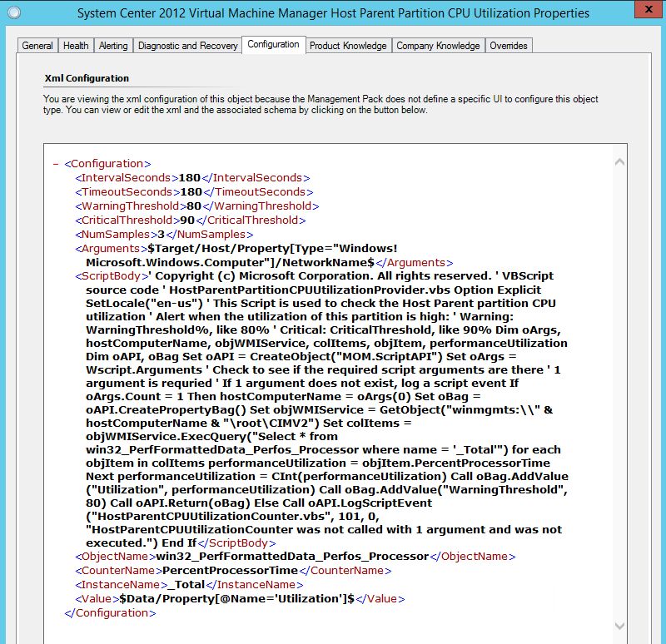The image size is (666, 644).
Task: Click the closing Configuration tag
Action: point(111,613)
